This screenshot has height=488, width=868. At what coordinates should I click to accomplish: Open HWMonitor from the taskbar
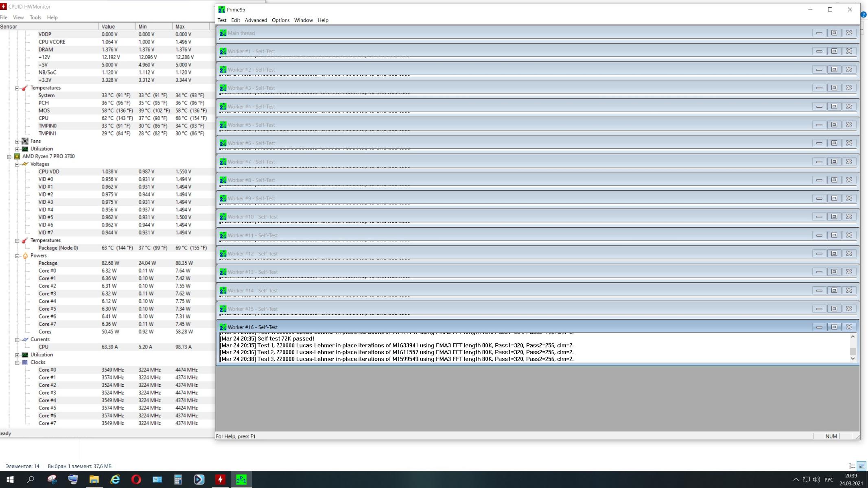point(220,479)
